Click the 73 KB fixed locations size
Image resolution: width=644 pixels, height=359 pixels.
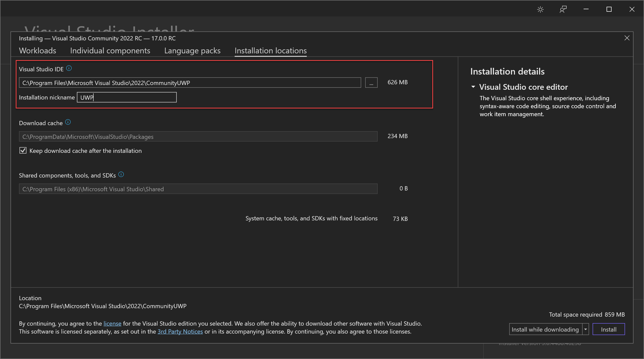pos(400,219)
